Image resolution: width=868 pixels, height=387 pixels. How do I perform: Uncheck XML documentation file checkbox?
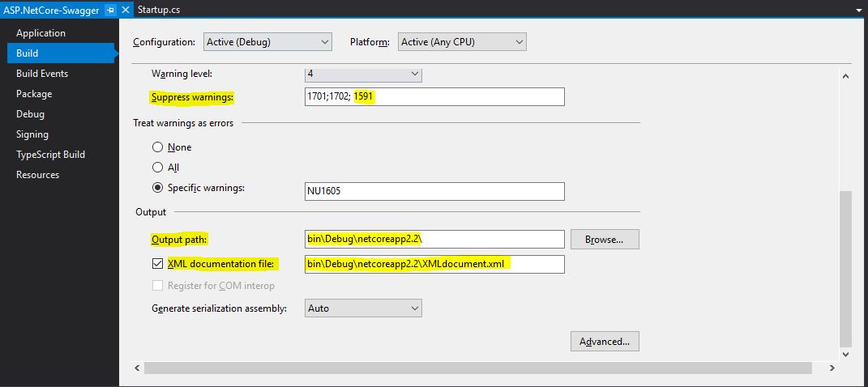(x=157, y=264)
